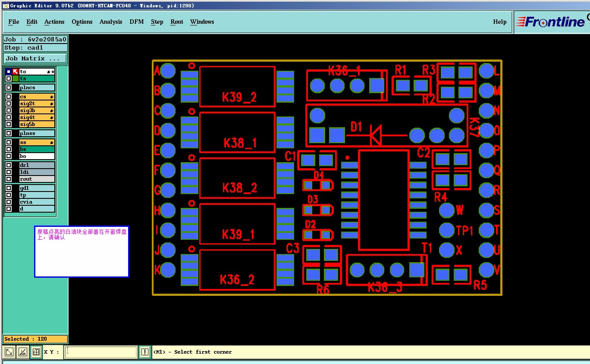The height and width of the screenshot is (364, 590).
Task: Click the hand icon on the cs layer
Action: coord(52,97)
